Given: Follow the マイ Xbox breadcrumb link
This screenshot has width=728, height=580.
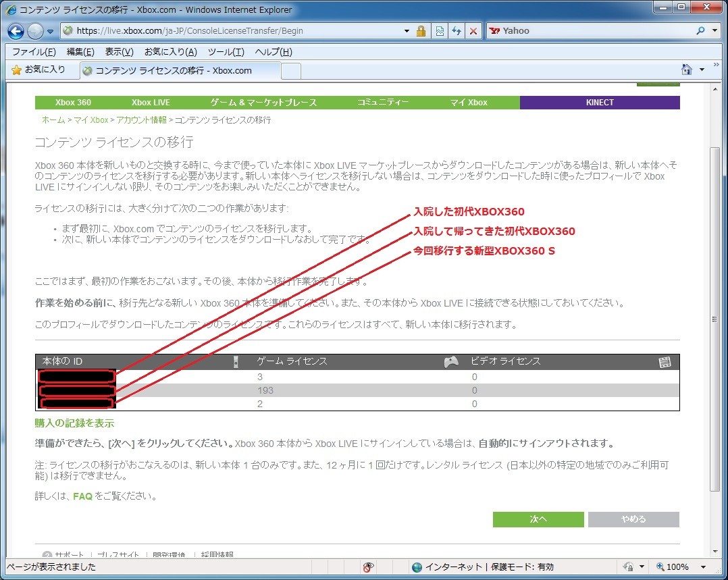Looking at the screenshot, I should [91, 120].
